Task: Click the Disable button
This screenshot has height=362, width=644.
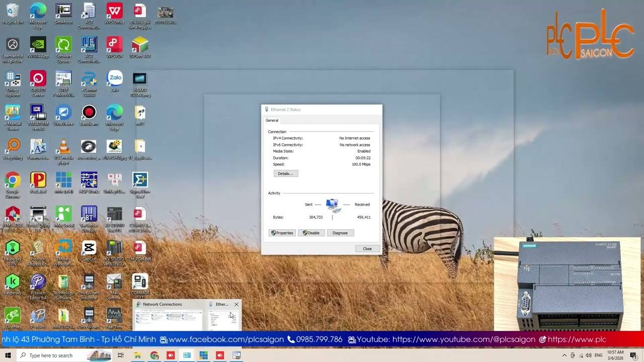Action: click(x=311, y=233)
